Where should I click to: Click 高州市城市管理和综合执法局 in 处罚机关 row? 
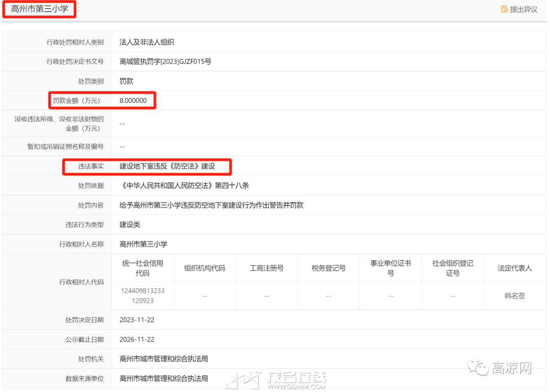pos(164,359)
